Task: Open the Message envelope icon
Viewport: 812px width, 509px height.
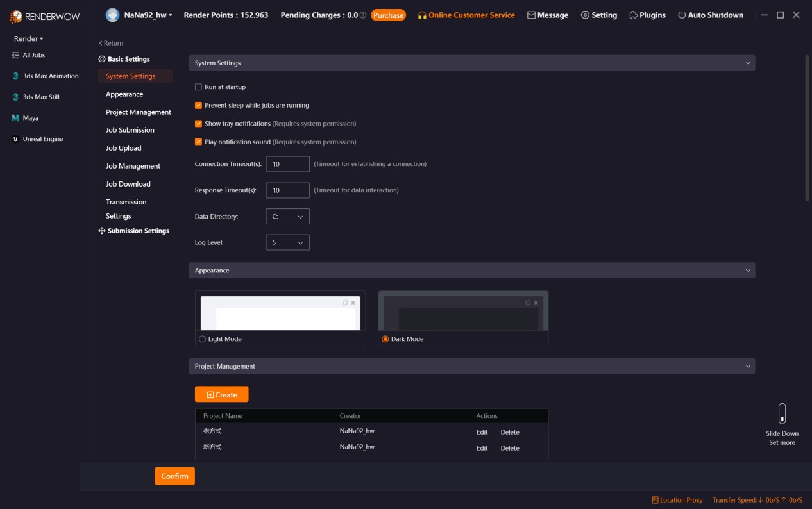Action: 531,15
